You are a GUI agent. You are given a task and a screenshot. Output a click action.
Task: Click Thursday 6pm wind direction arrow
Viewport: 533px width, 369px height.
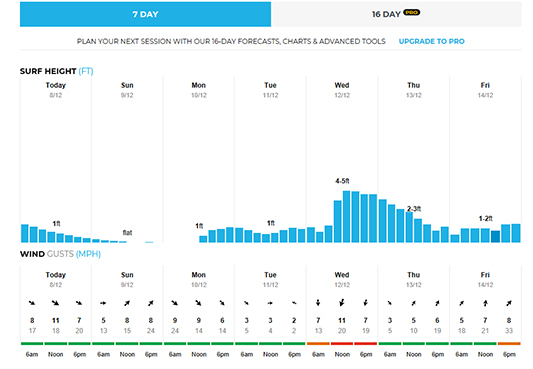(437, 303)
